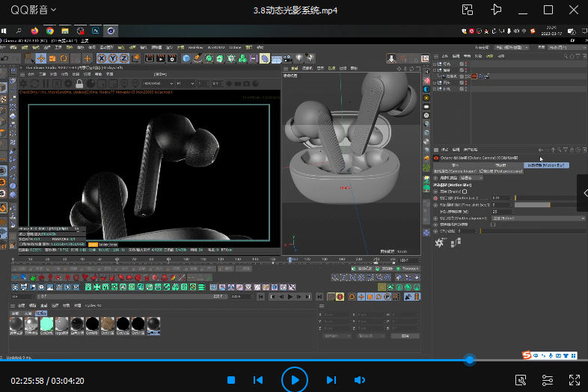The width and height of the screenshot is (588, 392).
Task: Expand the playlist side panel arrow
Action: [x=584, y=192]
